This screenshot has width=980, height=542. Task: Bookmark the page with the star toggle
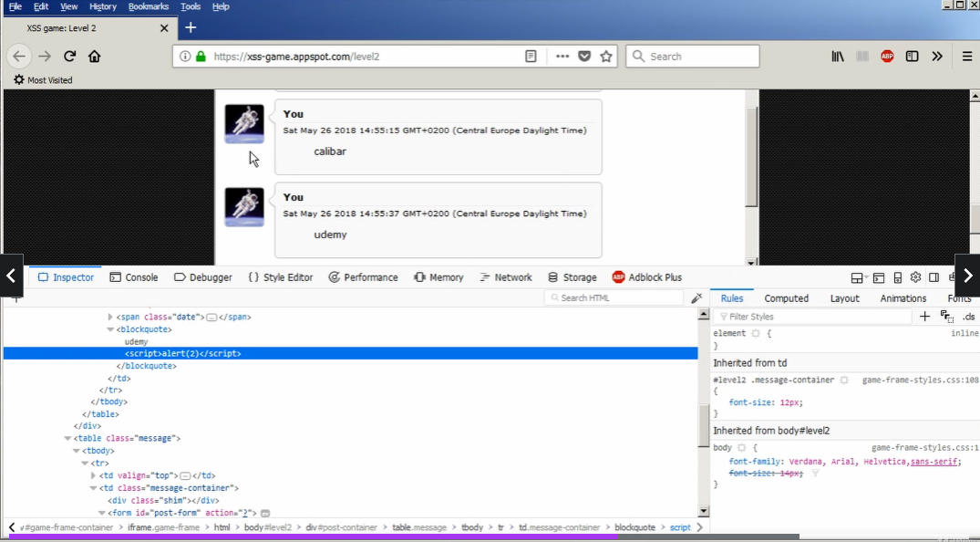click(605, 56)
